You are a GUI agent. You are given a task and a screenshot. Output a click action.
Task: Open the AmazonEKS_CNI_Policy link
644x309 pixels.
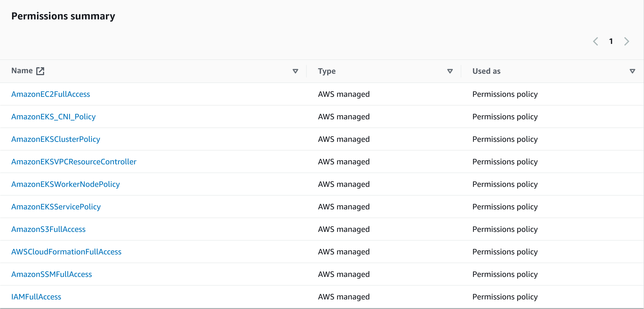pyautogui.click(x=53, y=117)
